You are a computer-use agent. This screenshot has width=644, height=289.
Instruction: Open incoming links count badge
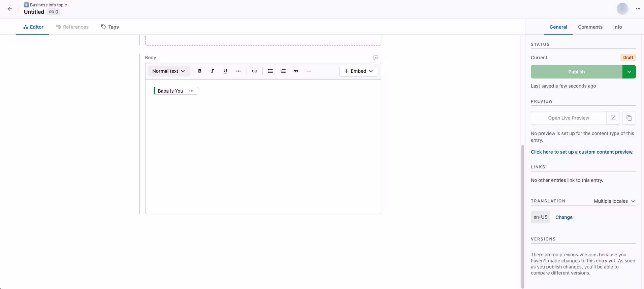click(x=54, y=12)
